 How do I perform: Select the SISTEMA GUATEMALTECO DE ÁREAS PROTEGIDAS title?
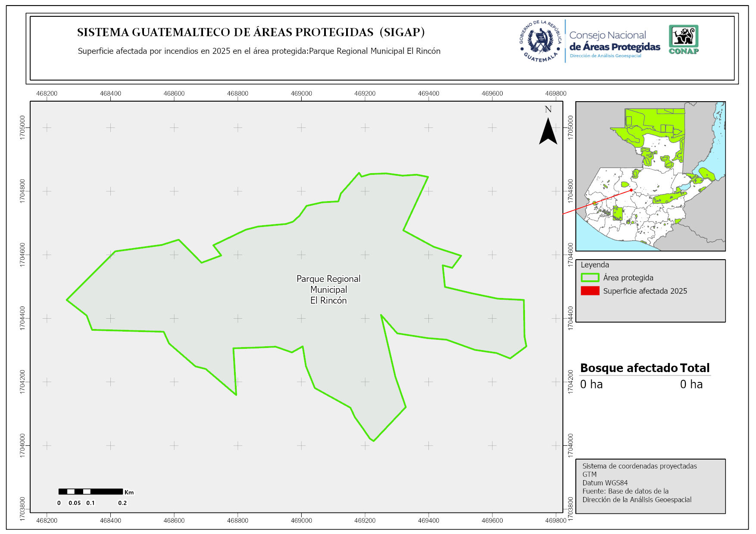coord(251,32)
